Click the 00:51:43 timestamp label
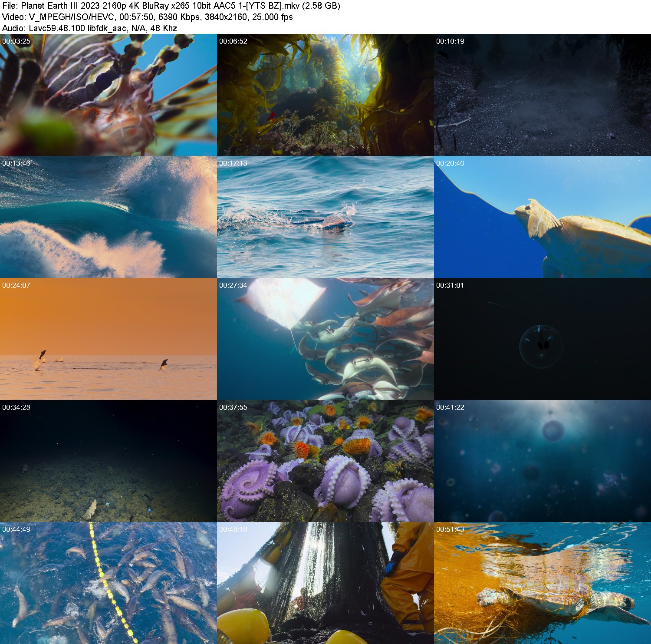Image resolution: width=651 pixels, height=644 pixels. [450, 529]
